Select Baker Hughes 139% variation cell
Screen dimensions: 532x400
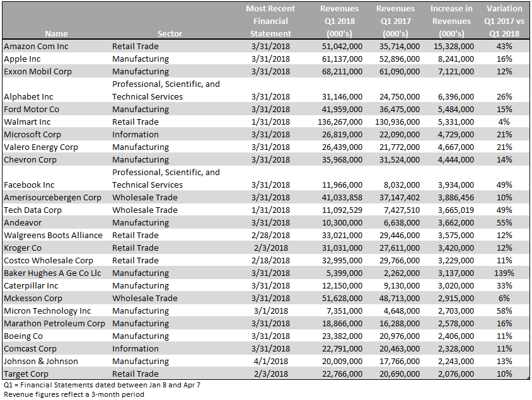[x=504, y=273]
